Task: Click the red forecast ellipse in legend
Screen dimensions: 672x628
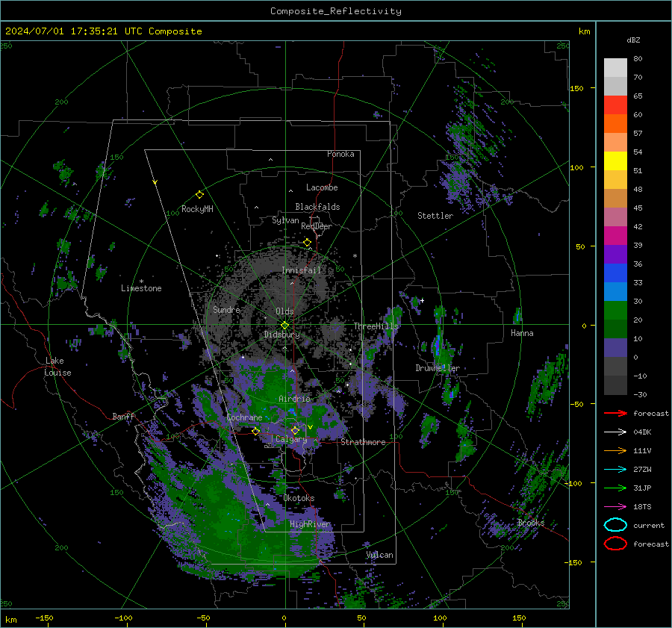Action: click(615, 544)
